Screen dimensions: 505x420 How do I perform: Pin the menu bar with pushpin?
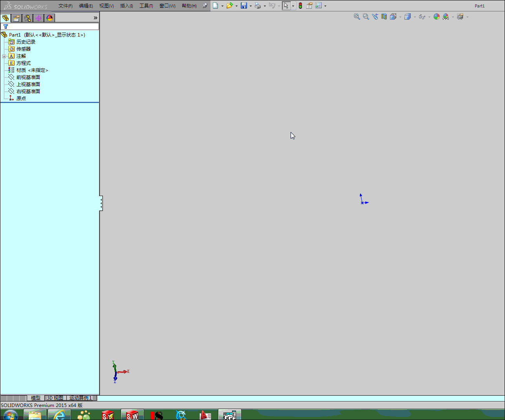205,6
